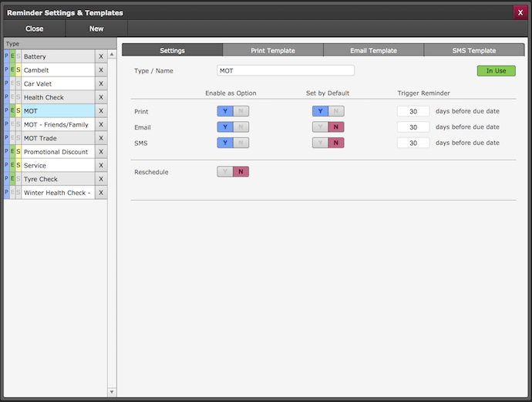Image resolution: width=532 pixels, height=402 pixels.
Task: Click the green In Use status button
Action: click(496, 70)
